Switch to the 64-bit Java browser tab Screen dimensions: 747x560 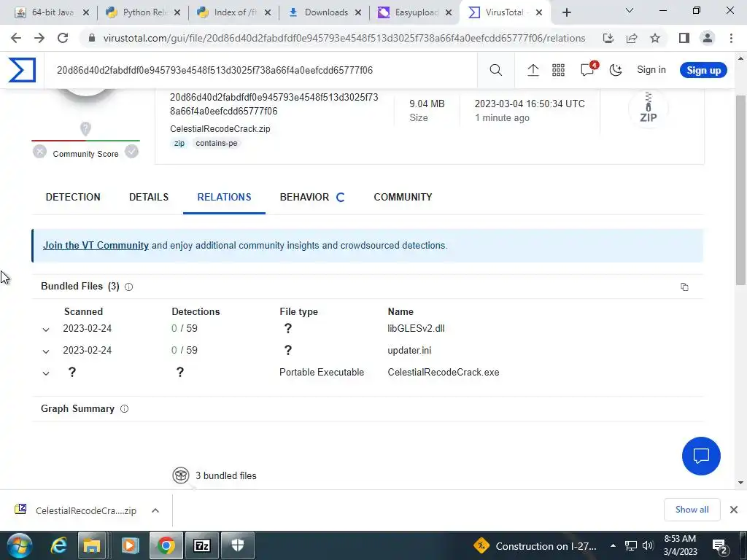click(x=52, y=12)
